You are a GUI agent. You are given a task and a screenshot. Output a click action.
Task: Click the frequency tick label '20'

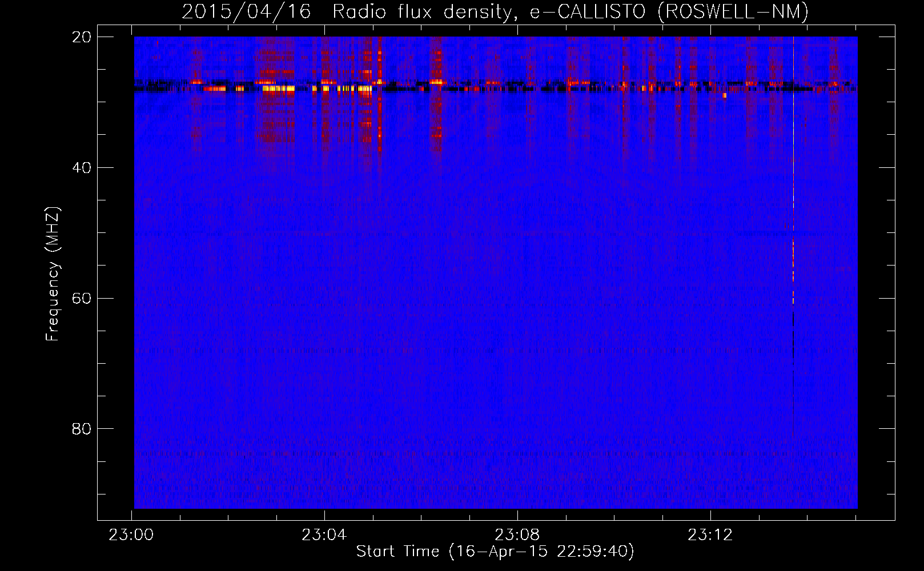pos(82,37)
